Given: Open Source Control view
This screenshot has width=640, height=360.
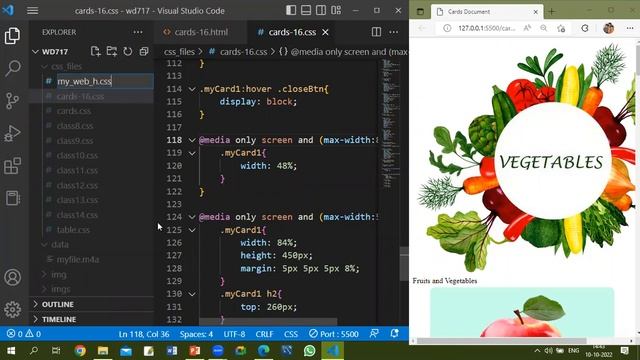Looking at the screenshot, I should coord(12,100).
